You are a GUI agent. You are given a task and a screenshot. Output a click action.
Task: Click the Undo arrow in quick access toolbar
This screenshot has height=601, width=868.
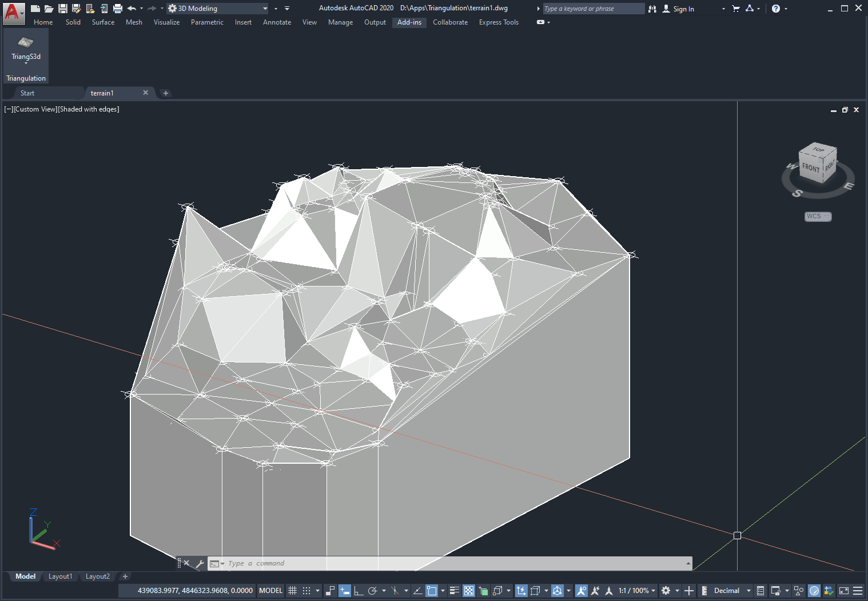[x=132, y=9]
